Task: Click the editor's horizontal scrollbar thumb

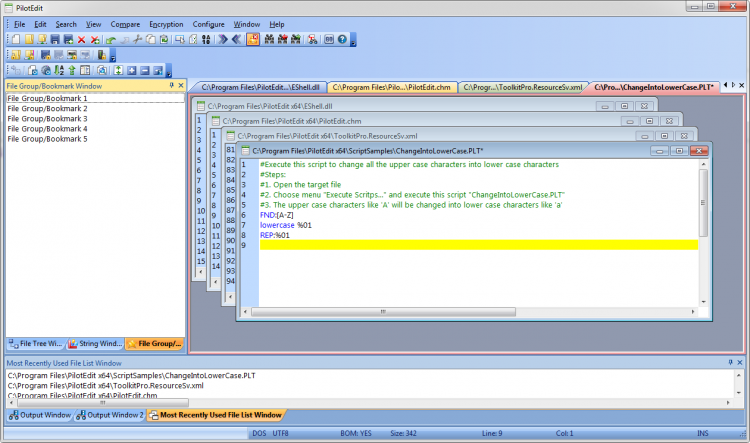Action: coord(383,312)
